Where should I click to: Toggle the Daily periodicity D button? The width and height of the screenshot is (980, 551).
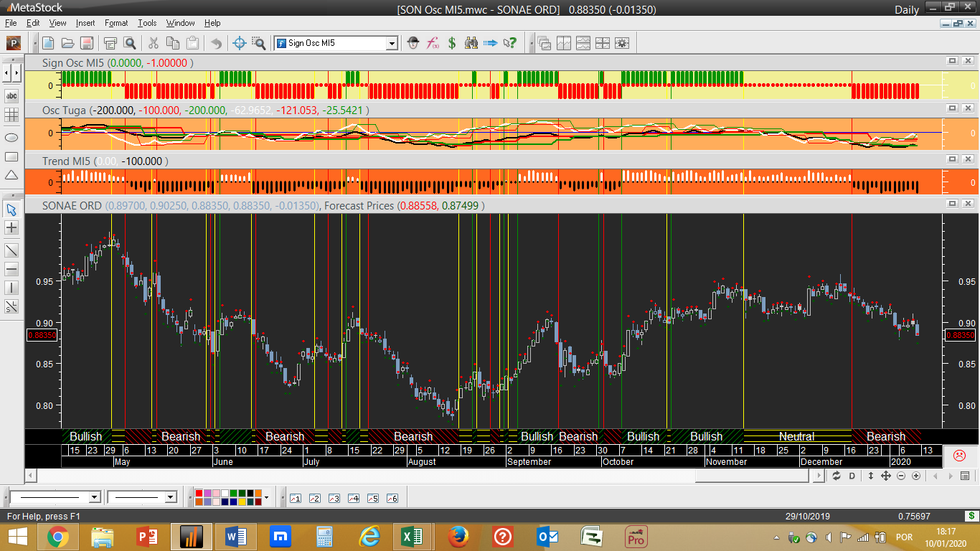(852, 476)
